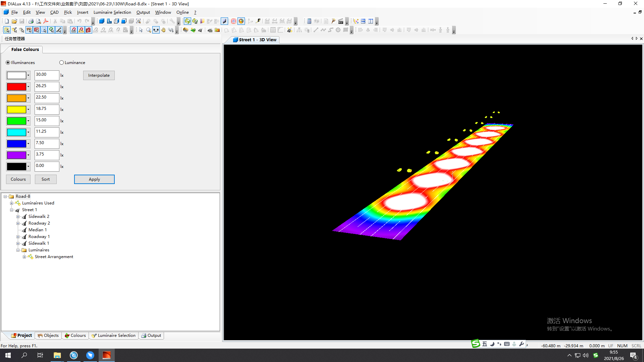Click the cyan colour swatch
The width and height of the screenshot is (644, 362).
pos(16,132)
